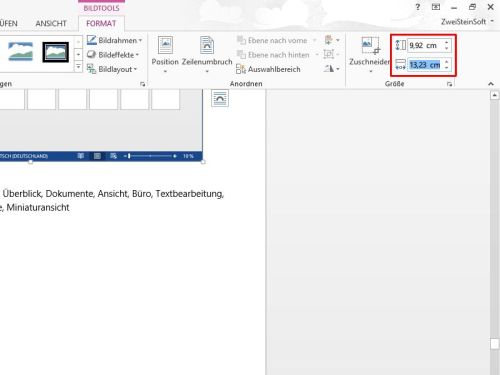Open the Bildeffekte picture effects menu
This screenshot has height=375, width=500.
click(113, 55)
